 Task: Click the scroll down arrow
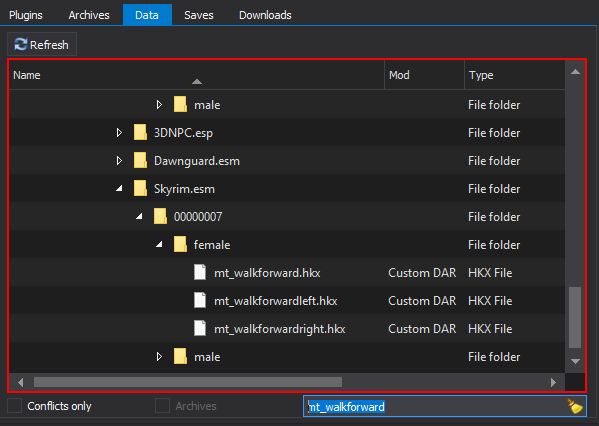(575, 361)
